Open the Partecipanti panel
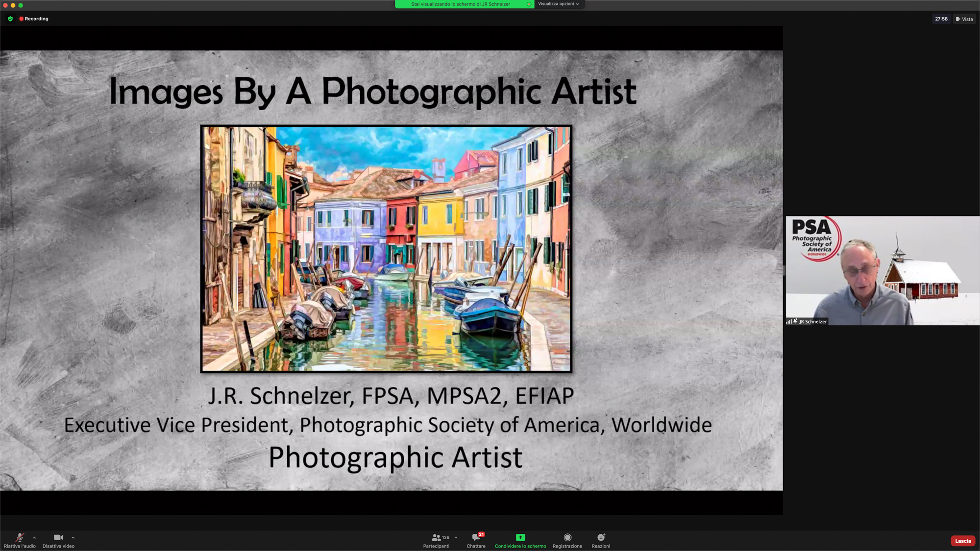This screenshot has width=980, height=551. tap(436, 540)
